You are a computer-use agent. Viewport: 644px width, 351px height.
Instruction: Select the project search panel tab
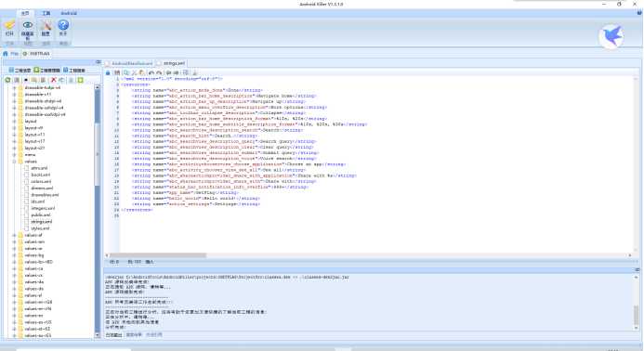coord(74,71)
